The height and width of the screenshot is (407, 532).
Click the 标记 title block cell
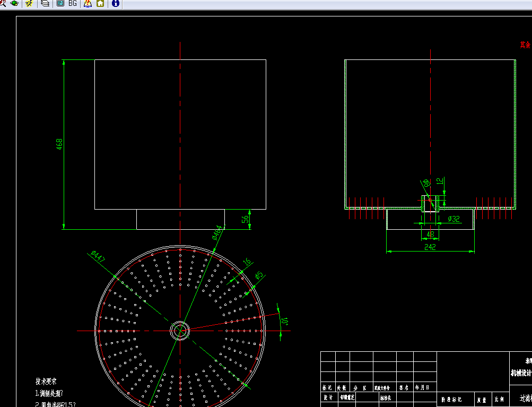(327, 387)
